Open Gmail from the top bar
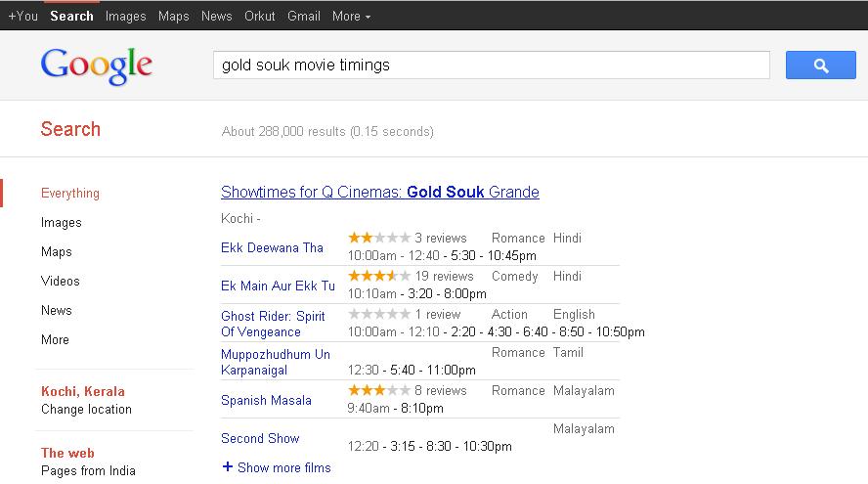This screenshot has height=484, width=868. point(303,16)
